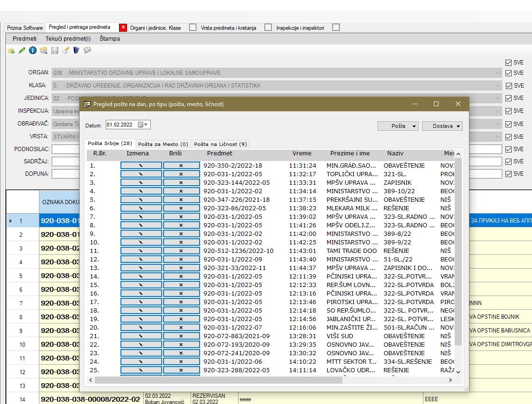Image resolution: width=532 pixels, height=404 pixels.
Task: Click Izmena edit button in row 5
Action: (x=141, y=199)
